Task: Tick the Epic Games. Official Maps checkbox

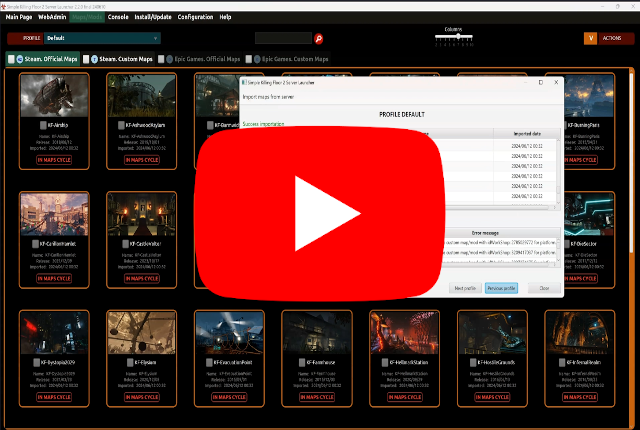Action: [161, 59]
